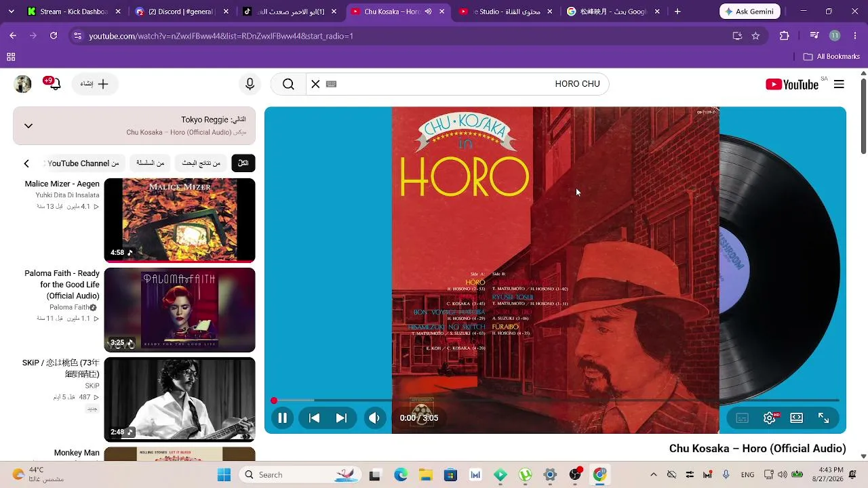This screenshot has height=488, width=868.
Task: Click the magnifier search button
Action: (288, 84)
